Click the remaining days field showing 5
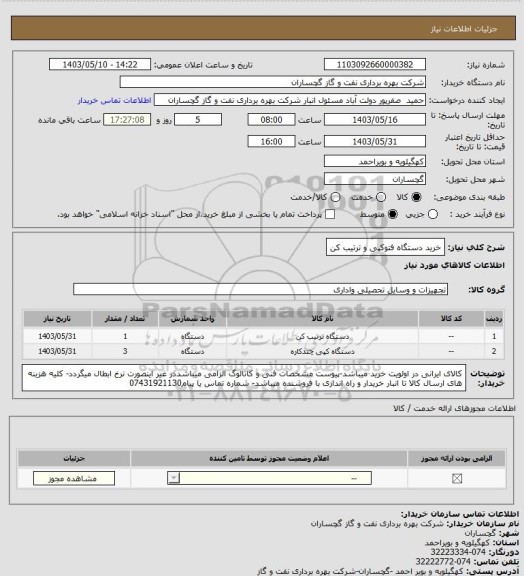This screenshot has height=576, width=524. pos(198,120)
